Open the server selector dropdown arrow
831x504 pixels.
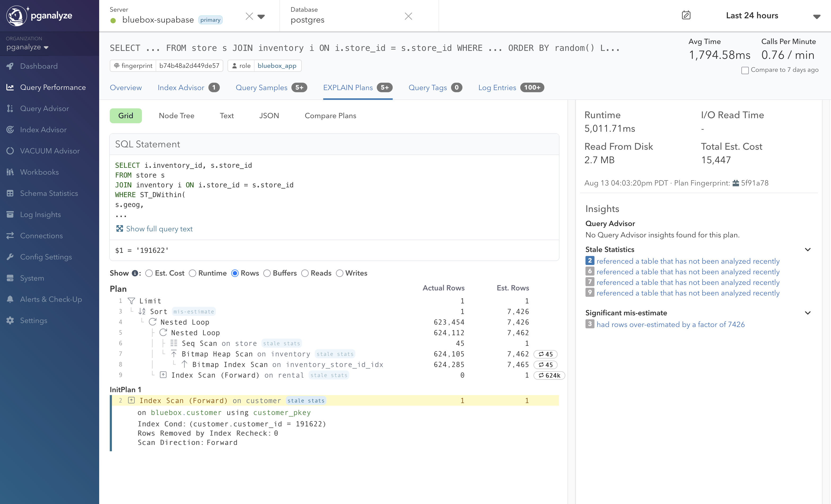coord(261,16)
